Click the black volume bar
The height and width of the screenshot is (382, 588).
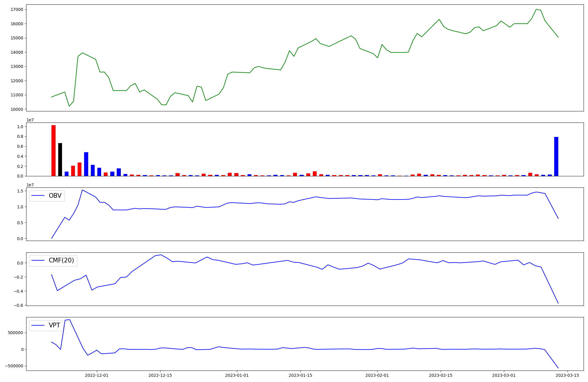(x=60, y=159)
